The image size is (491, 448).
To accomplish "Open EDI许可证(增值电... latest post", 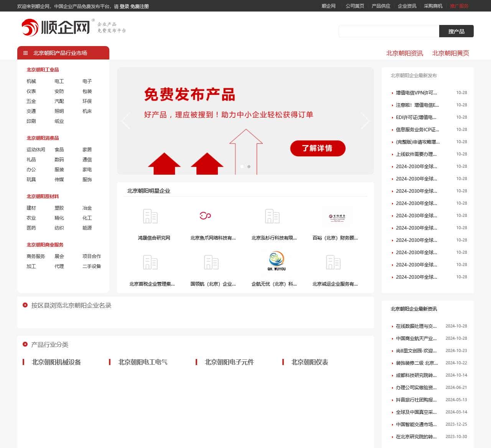I will click(x=416, y=117).
